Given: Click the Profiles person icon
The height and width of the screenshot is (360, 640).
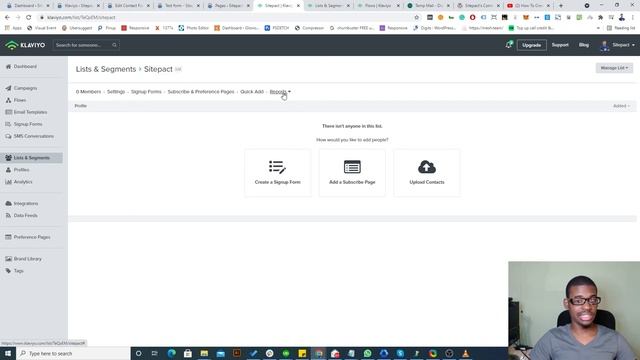Looking at the screenshot, I should coord(8,170).
